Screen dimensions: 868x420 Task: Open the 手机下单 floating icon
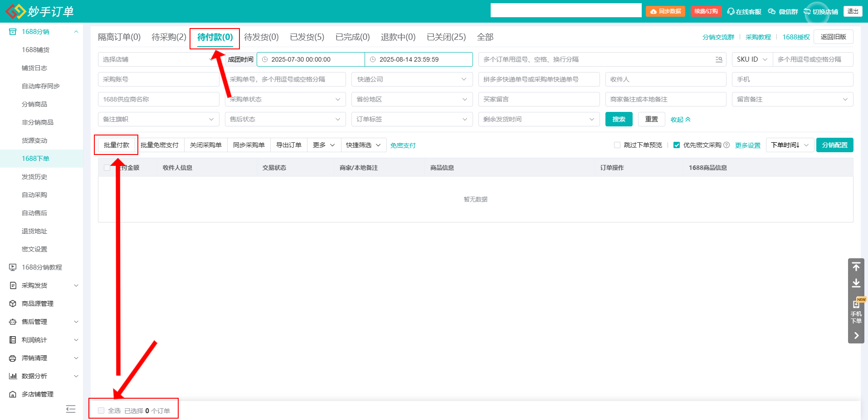point(856,311)
